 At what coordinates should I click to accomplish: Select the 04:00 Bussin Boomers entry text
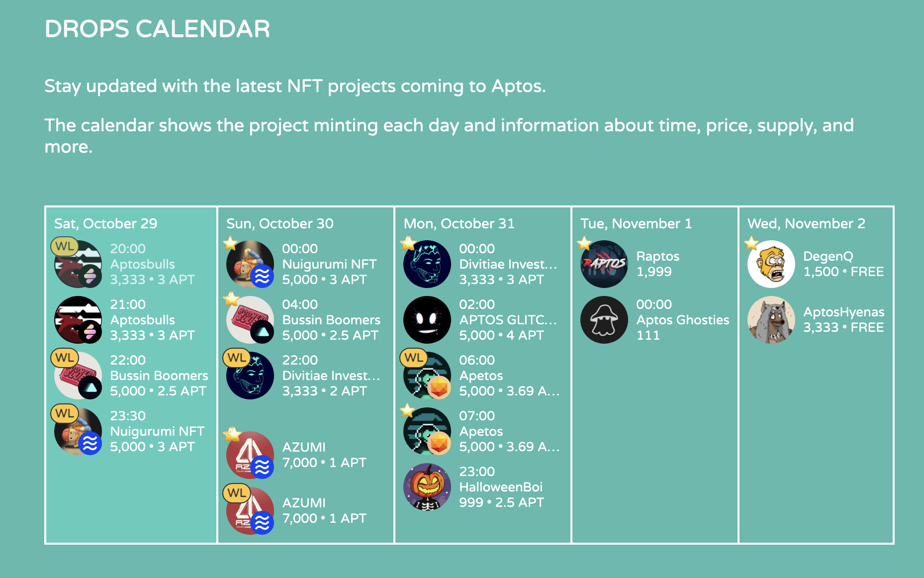pyautogui.click(x=331, y=320)
